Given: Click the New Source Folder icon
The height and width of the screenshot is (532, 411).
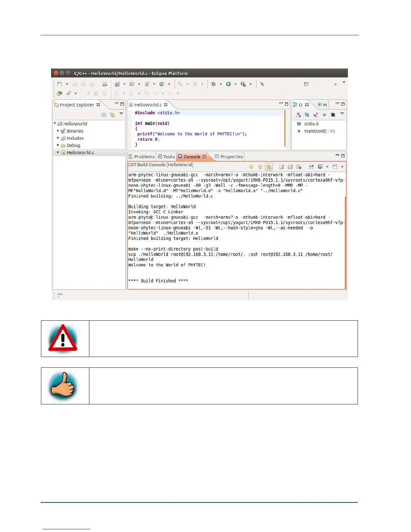Looking at the screenshot, I should (x=132, y=84).
